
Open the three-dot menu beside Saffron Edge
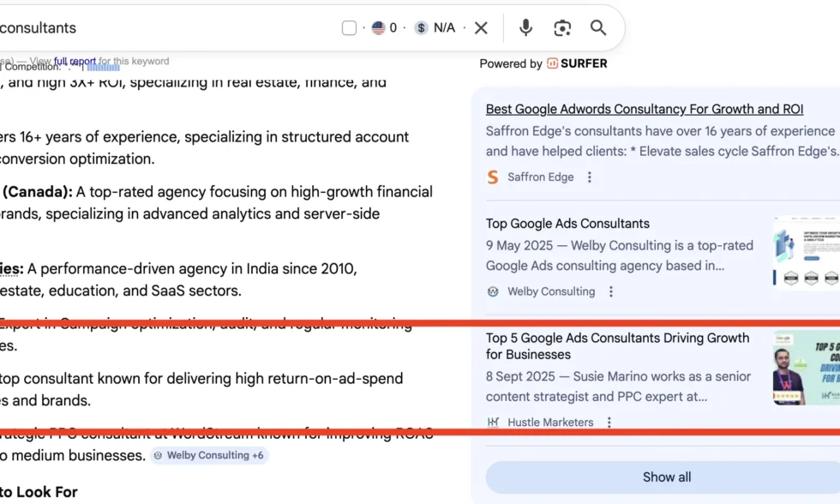[x=589, y=177]
